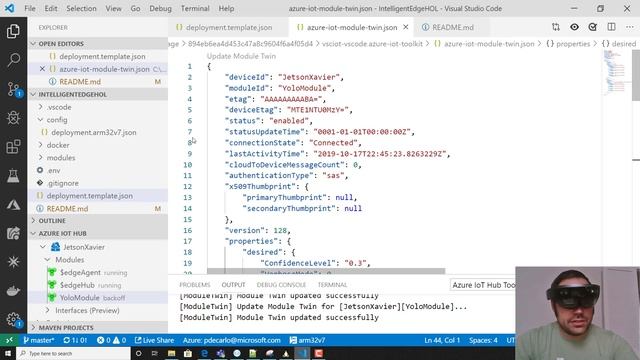Click the remote indicator in status bar
Screen dimensions: 640x360
[9, 340]
